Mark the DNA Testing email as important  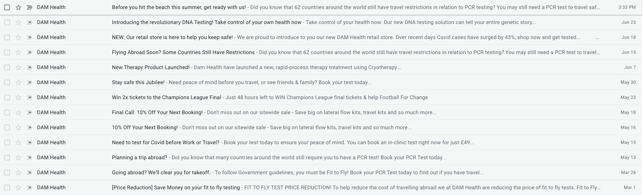pyautogui.click(x=29, y=22)
